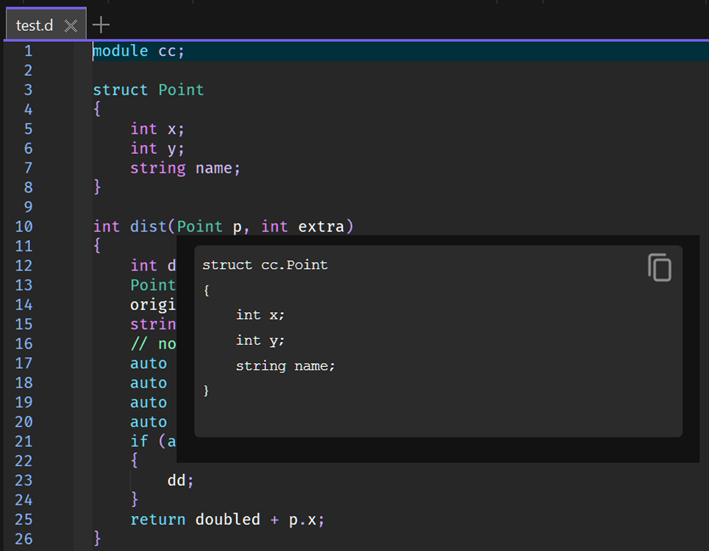Image resolution: width=709 pixels, height=551 pixels.
Task: Click 'p.x;' on line 25
Action: pyautogui.click(x=307, y=520)
